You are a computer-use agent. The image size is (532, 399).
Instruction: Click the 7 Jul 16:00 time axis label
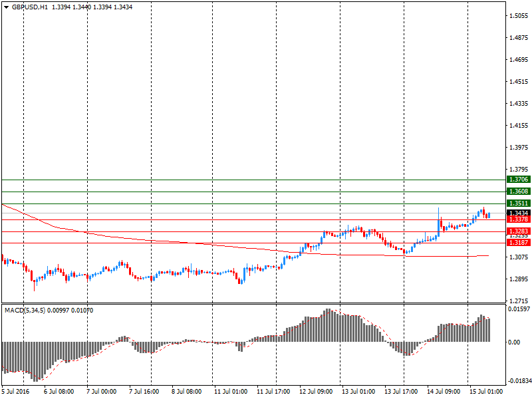[144, 392]
